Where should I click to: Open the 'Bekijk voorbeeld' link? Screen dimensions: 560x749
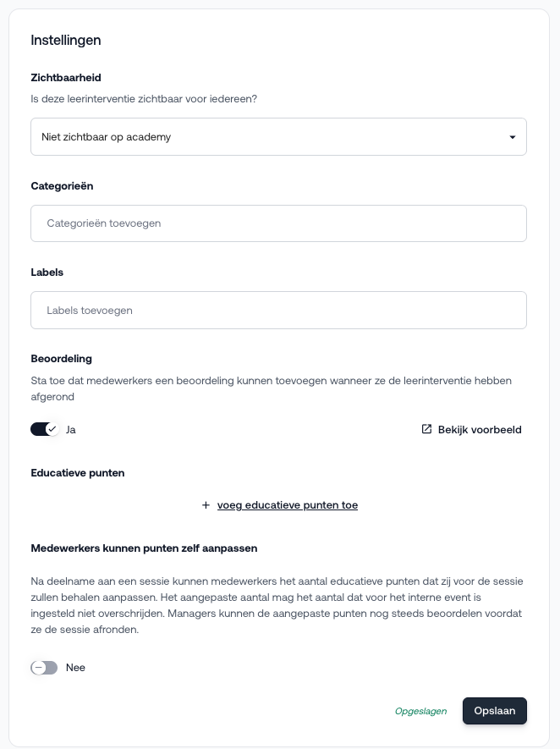(x=479, y=430)
